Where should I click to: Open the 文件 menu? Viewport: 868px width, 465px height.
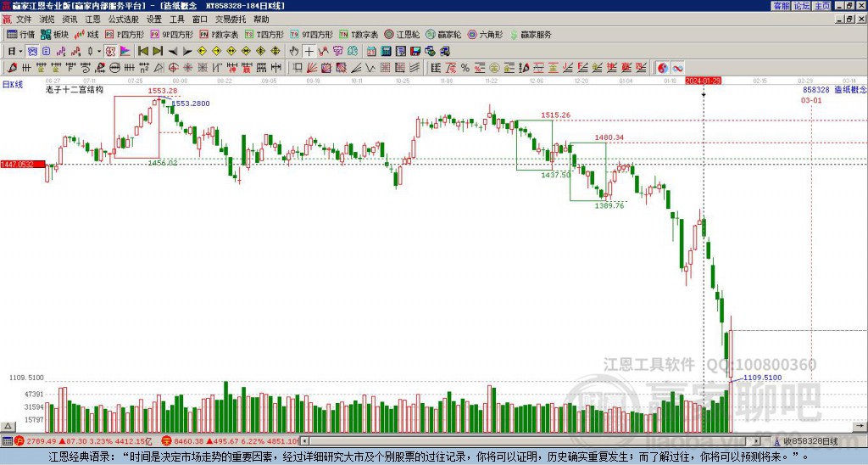[23, 20]
